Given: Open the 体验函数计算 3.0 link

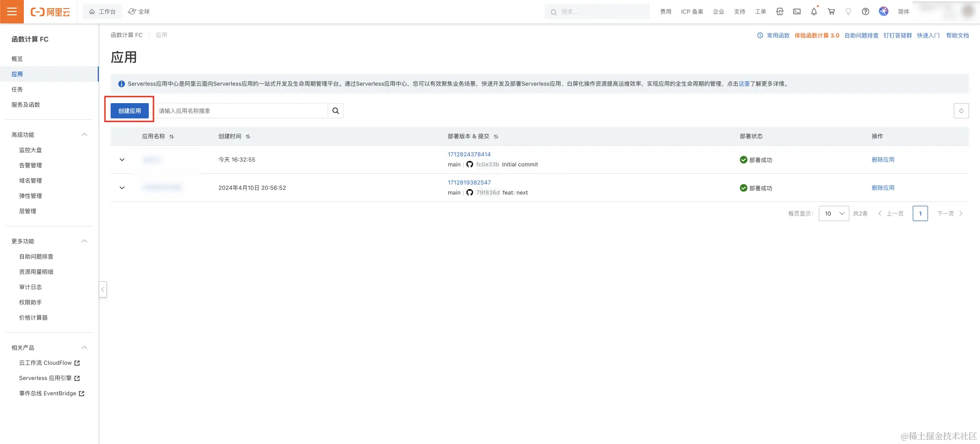Looking at the screenshot, I should (817, 35).
